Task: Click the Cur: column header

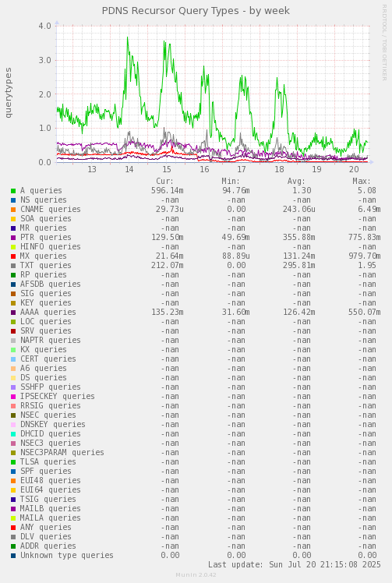Action: point(164,182)
